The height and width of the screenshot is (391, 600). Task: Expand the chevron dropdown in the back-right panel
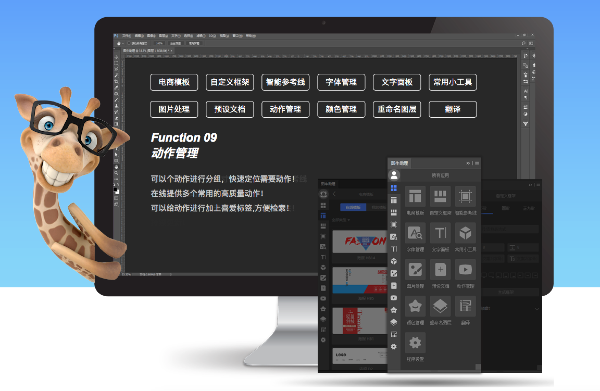(x=536, y=309)
